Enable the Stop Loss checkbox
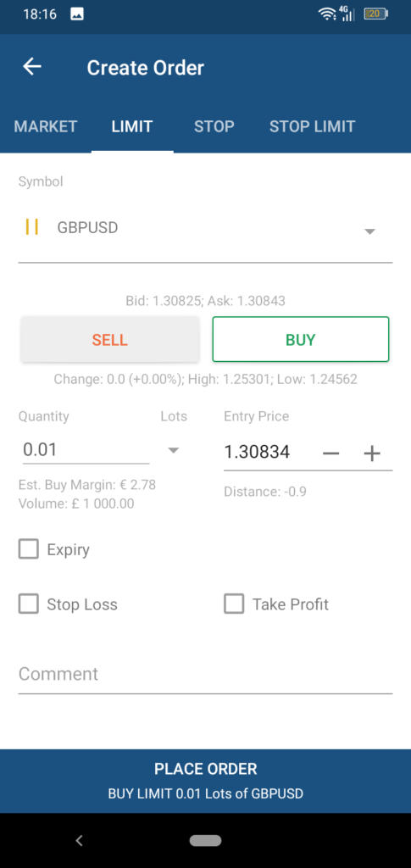 point(29,604)
